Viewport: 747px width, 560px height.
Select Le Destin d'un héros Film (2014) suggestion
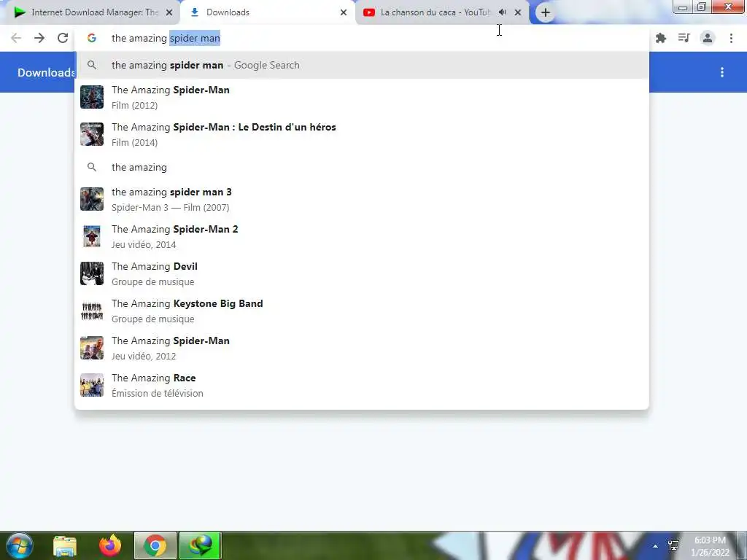[x=362, y=134]
